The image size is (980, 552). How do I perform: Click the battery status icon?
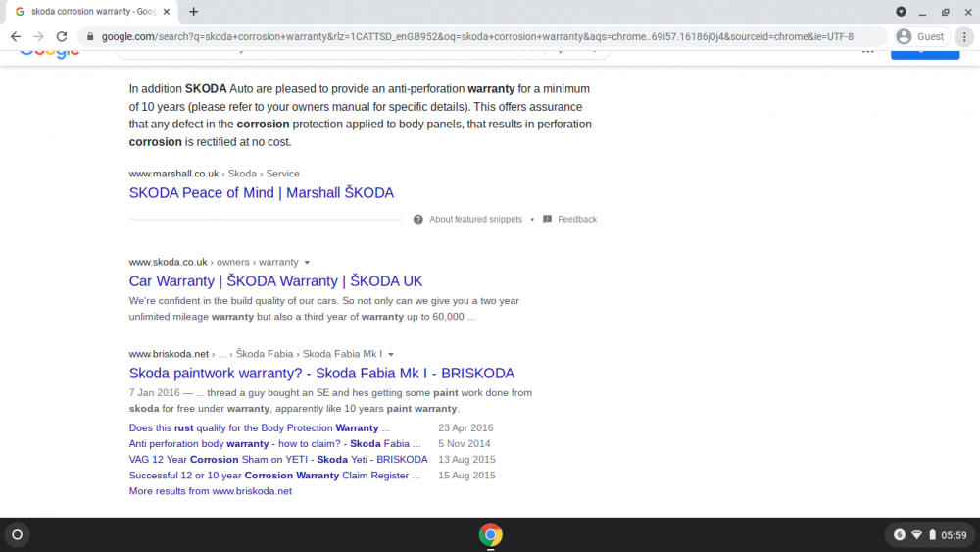point(932,535)
